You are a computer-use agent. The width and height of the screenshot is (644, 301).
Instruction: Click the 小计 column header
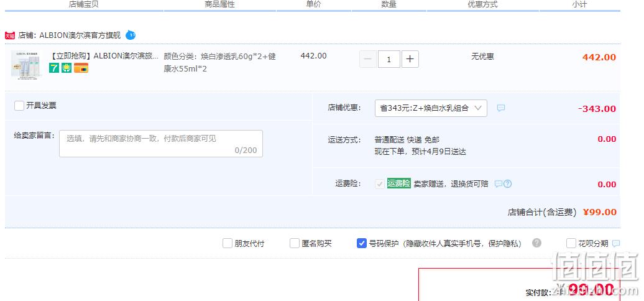[579, 4]
